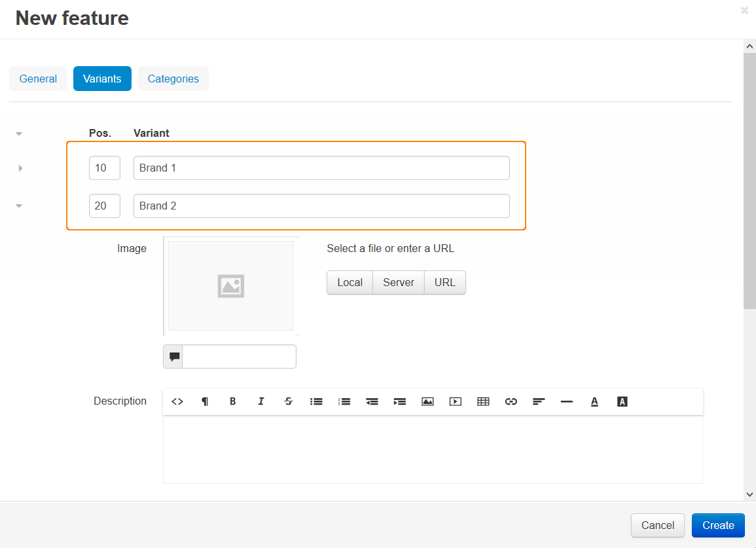Insert unordered bullet list in Description

click(316, 401)
